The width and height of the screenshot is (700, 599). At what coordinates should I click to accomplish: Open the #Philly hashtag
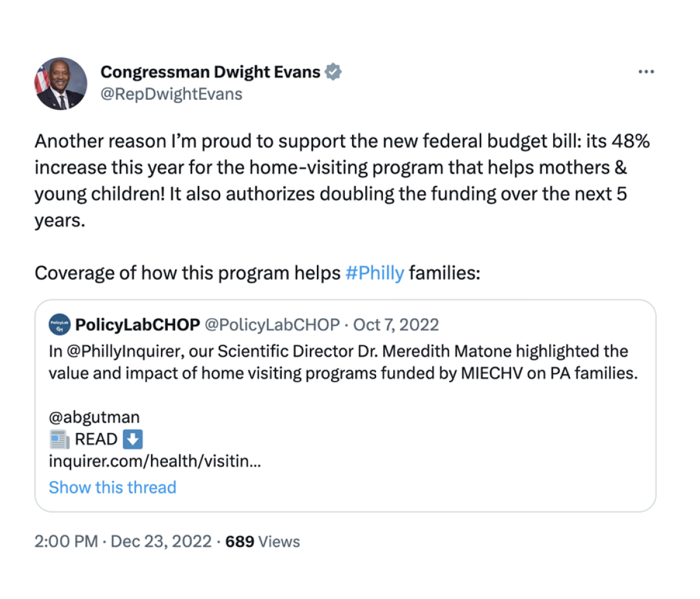pyautogui.click(x=374, y=273)
